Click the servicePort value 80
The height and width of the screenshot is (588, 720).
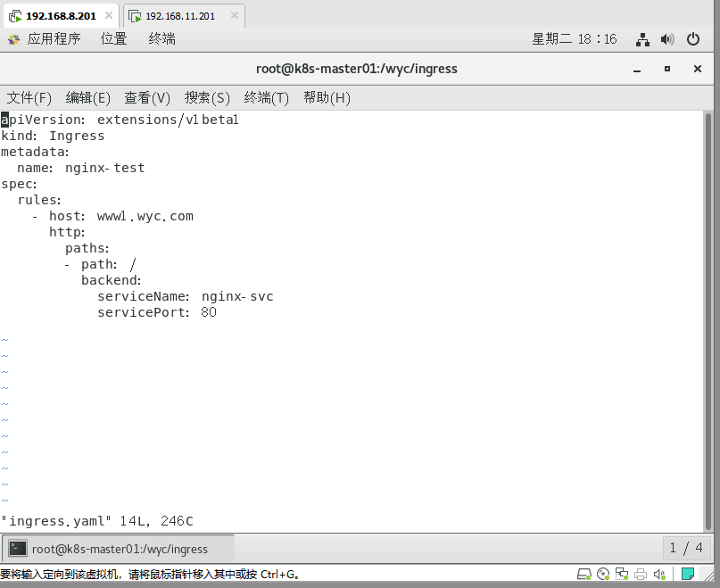tap(209, 313)
